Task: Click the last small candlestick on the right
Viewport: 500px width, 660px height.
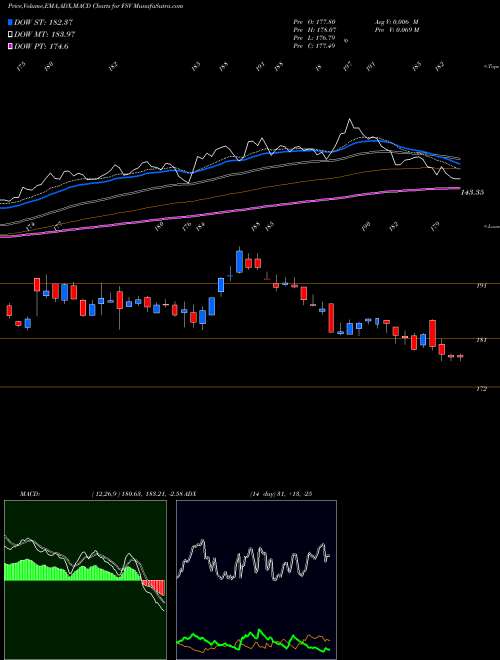Action: pos(460,357)
